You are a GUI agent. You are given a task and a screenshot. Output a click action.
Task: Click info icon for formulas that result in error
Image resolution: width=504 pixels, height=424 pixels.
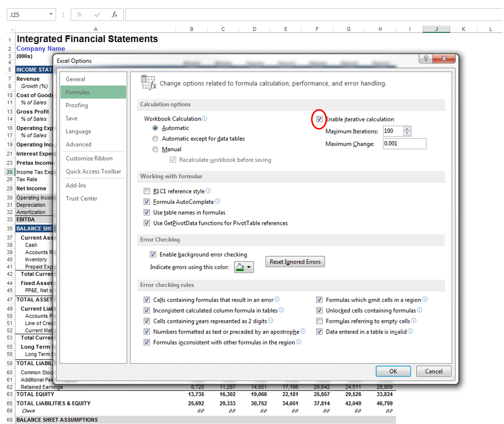coord(277,300)
